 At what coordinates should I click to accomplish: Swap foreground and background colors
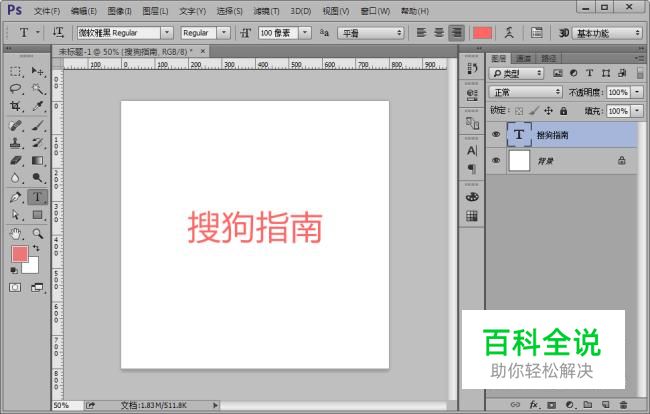point(36,248)
